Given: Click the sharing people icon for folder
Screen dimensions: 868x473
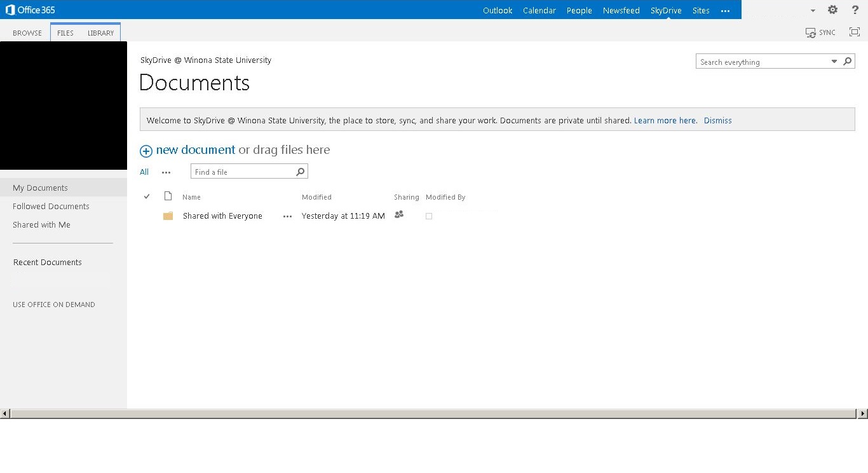Looking at the screenshot, I should [399, 215].
